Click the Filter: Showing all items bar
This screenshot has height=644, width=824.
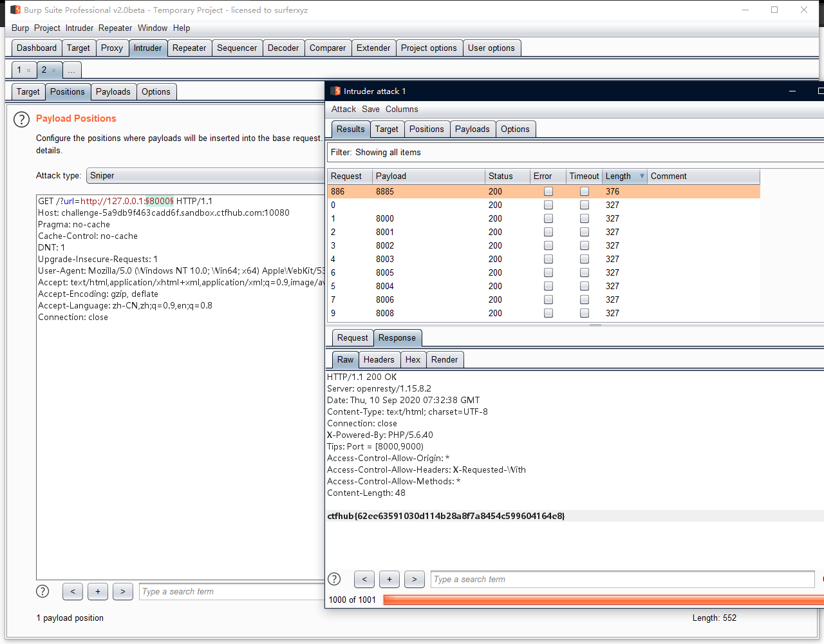576,153
